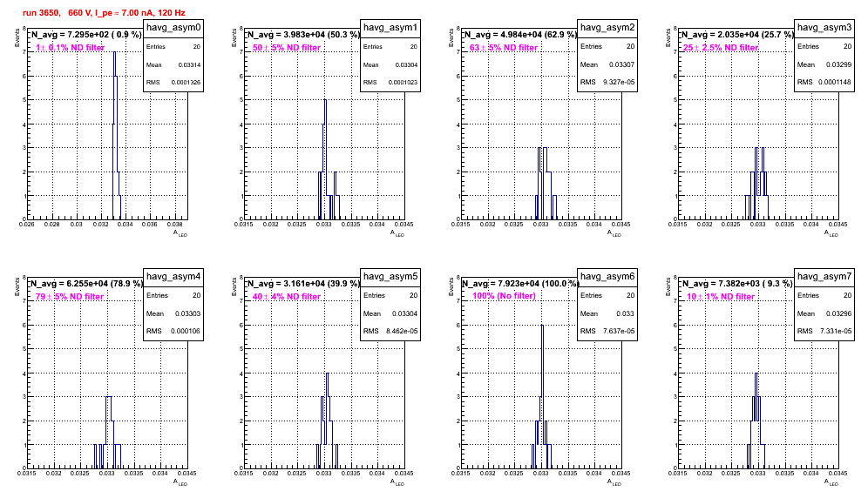Click the histogram peak in havg_asym1 plot

pyautogui.click(x=326, y=101)
